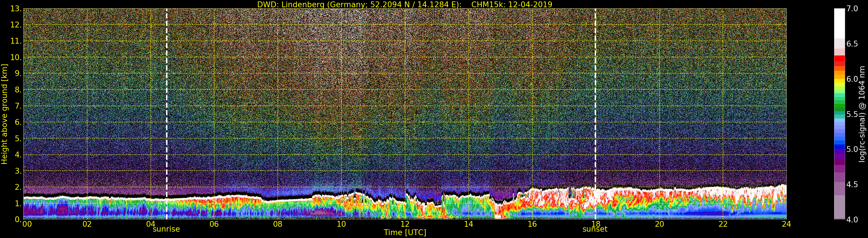868x238 pixels.
Task: Click the '22' time tick label
Action: (x=723, y=224)
